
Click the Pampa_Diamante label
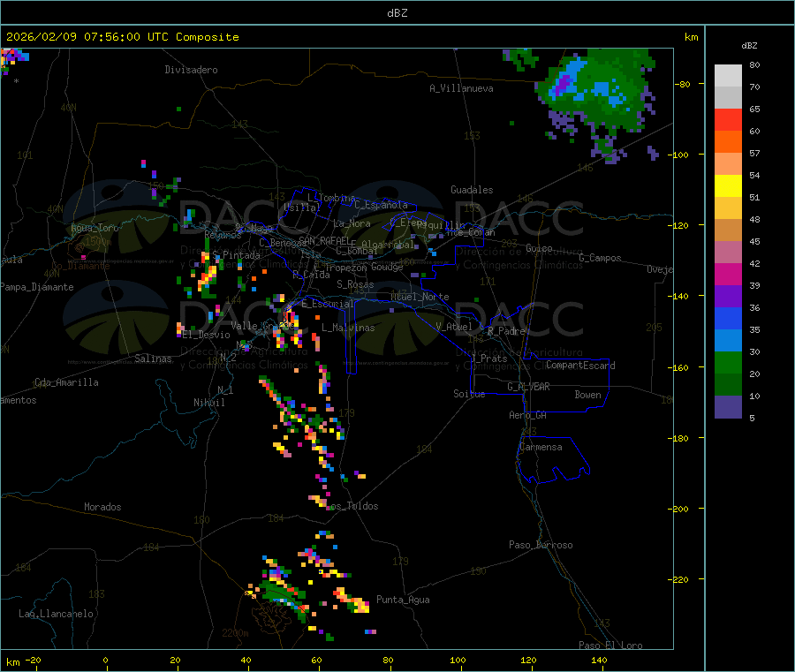point(37,287)
